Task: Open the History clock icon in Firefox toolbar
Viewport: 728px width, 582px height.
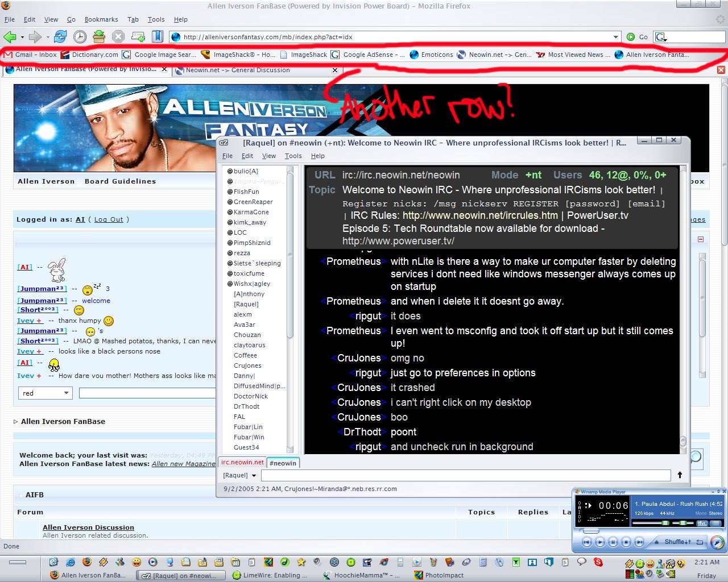Action: [x=80, y=37]
